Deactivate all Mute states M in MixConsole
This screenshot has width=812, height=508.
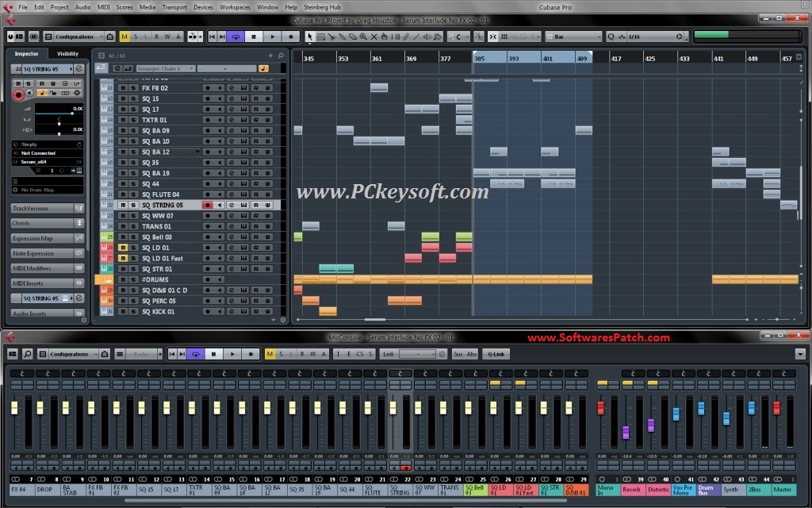pos(270,354)
